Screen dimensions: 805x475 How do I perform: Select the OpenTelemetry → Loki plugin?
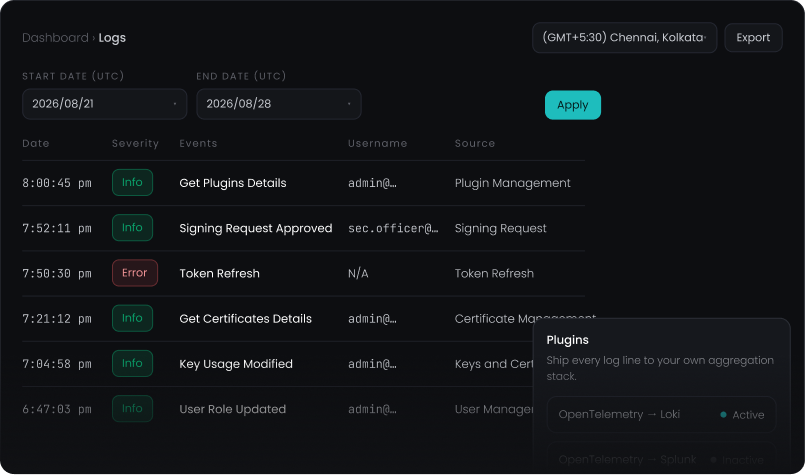(662, 414)
